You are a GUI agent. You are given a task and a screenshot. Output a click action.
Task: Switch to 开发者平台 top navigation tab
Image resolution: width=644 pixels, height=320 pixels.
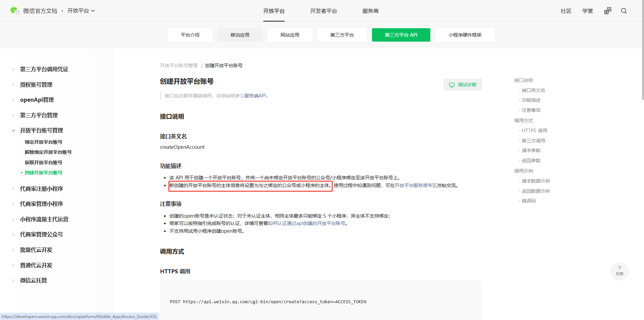pyautogui.click(x=324, y=11)
